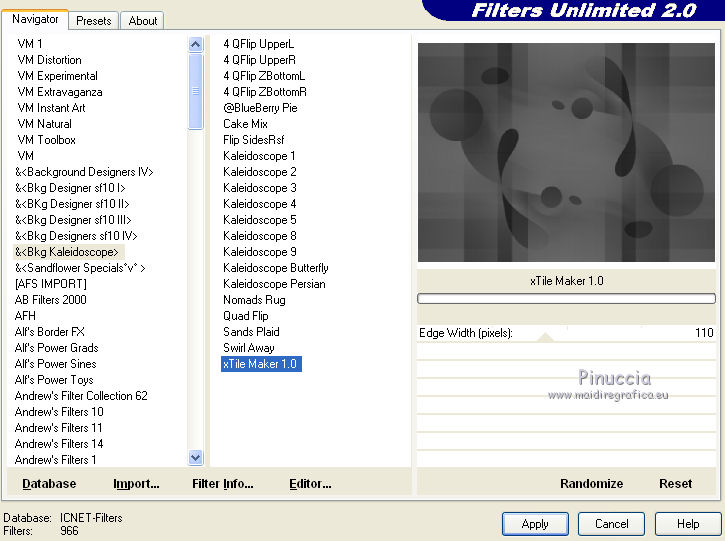Viewport: 725px width, 541px height.
Task: Click the filter preview image
Action: (566, 153)
